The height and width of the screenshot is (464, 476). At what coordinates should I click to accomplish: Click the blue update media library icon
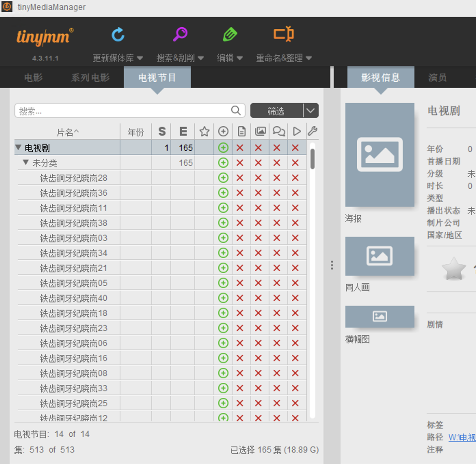pos(118,35)
